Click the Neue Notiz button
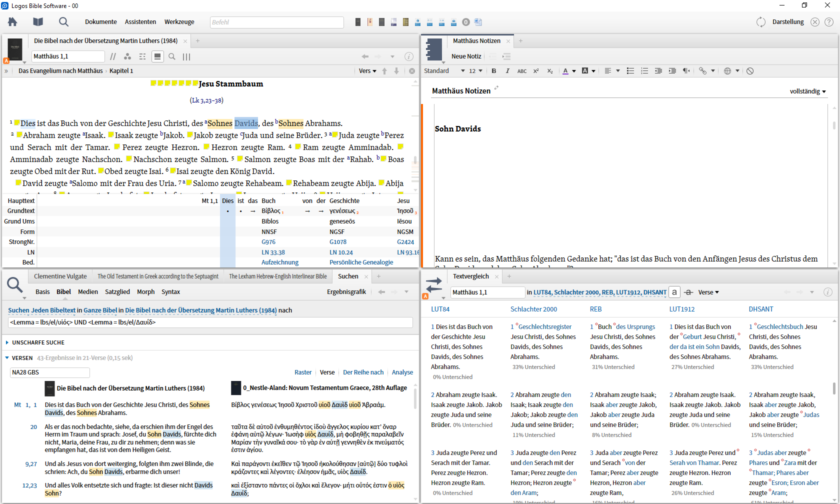Viewport: 840px width, 504px height. tap(466, 56)
